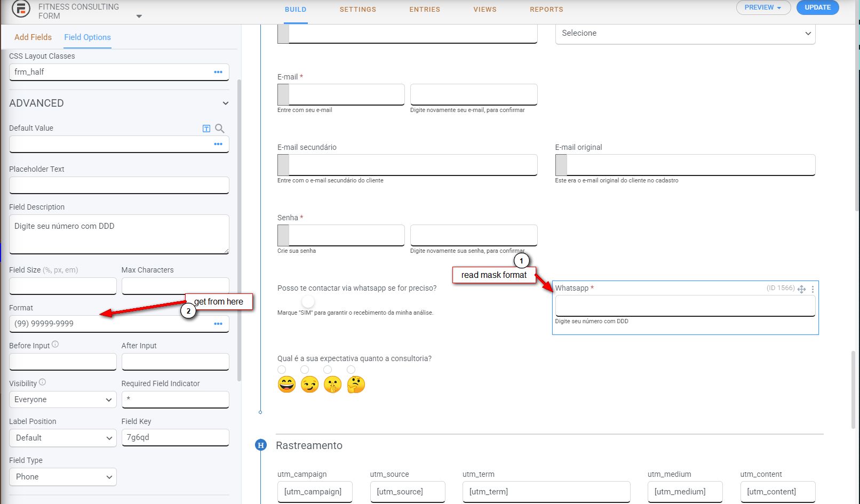Click the utm_campaign input
The width and height of the screenshot is (860, 504).
[315, 492]
